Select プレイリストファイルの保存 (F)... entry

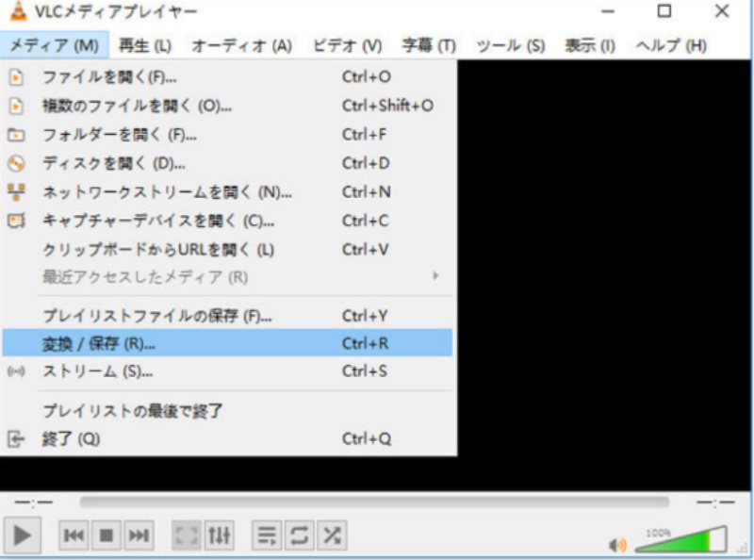pyautogui.click(x=227, y=316)
